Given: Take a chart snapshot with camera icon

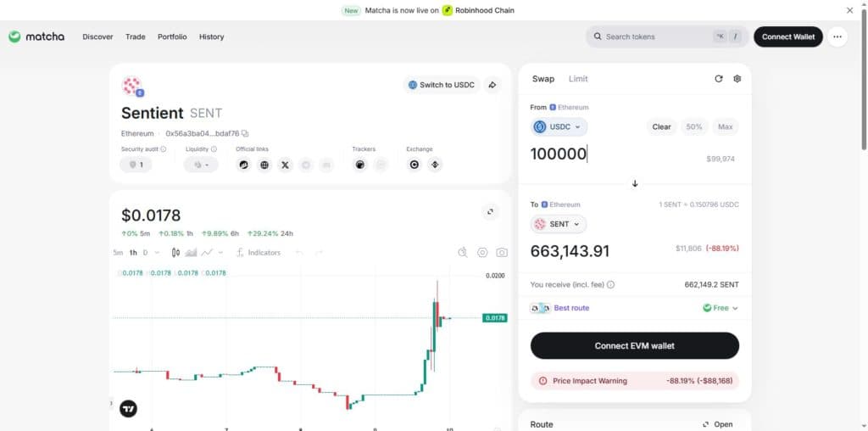Looking at the screenshot, I should pyautogui.click(x=502, y=253).
